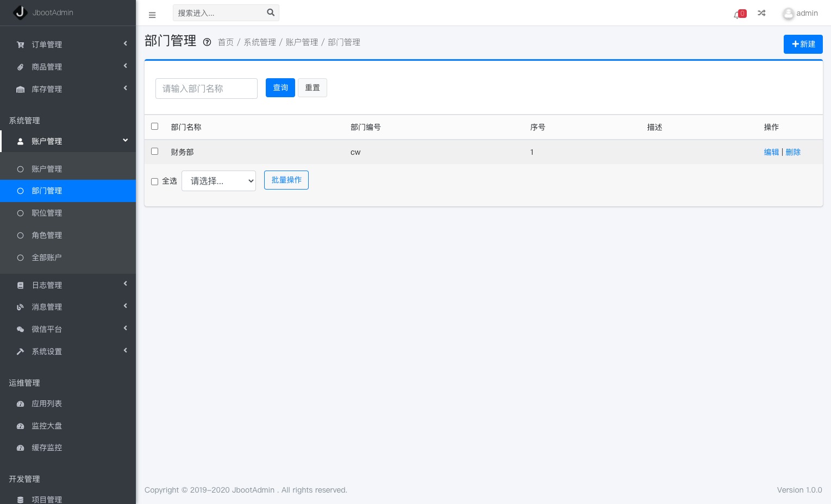
Task: Click the hammer icon for 系统设置
Action: 20,351
